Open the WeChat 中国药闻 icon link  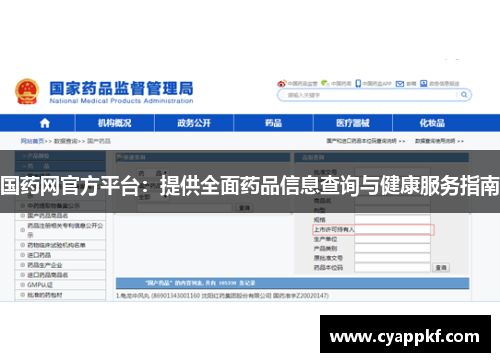pos(325,83)
